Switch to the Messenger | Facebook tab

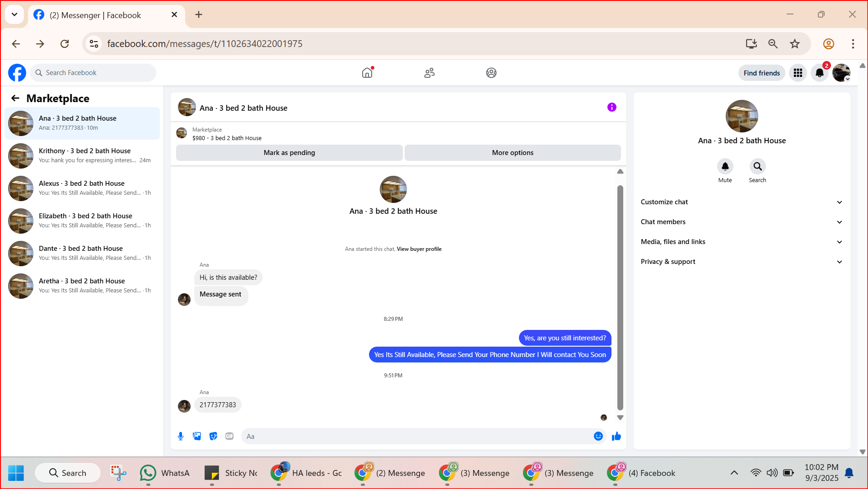[107, 15]
